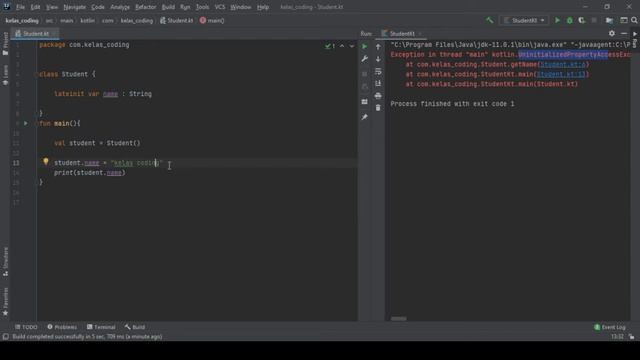Click the down arrow in Run console
The height and width of the screenshot is (360, 640).
coord(378,59)
